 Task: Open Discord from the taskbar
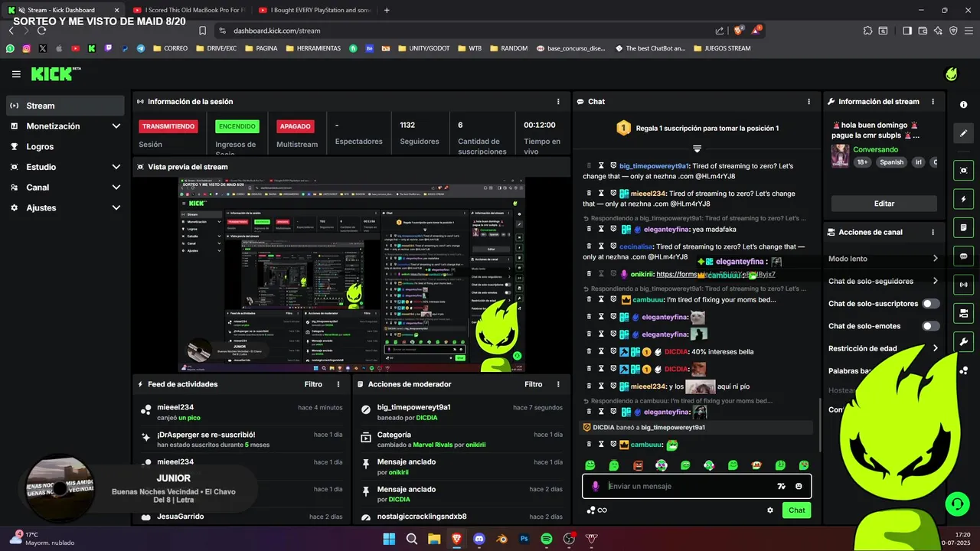coord(479,539)
